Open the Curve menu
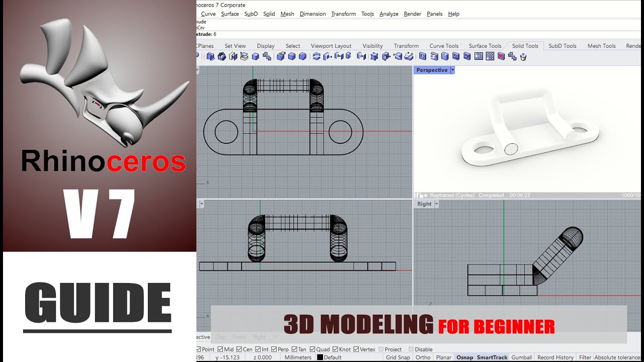Image resolution: width=644 pixels, height=362 pixels. point(208,14)
